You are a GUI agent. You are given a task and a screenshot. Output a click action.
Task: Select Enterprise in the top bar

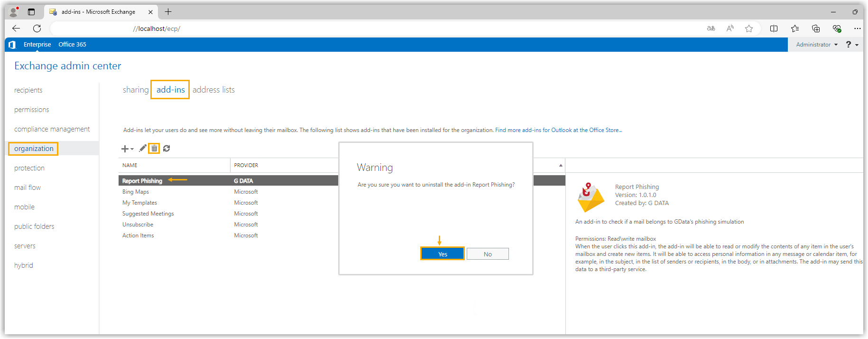coord(37,45)
